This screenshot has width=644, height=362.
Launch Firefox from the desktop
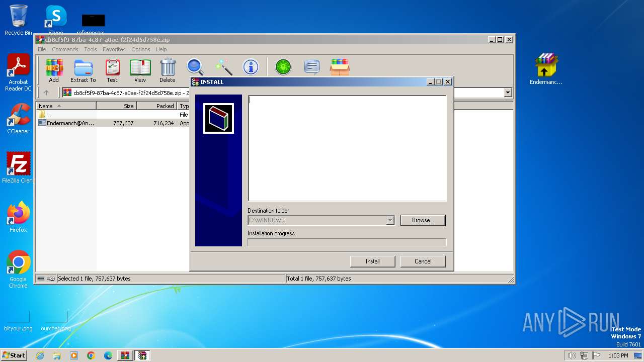coord(18,217)
